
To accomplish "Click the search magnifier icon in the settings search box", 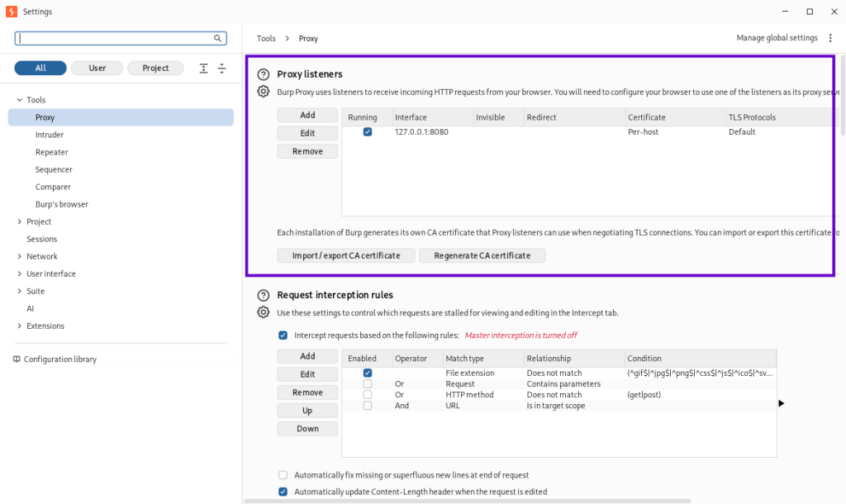I will [x=217, y=38].
